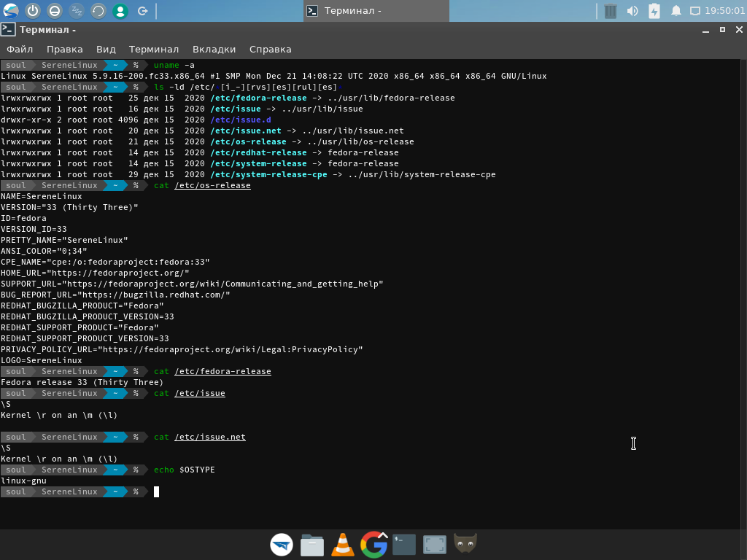Click the screenshot tool dock icon
Viewport: 747px width, 560px height.
(435, 545)
